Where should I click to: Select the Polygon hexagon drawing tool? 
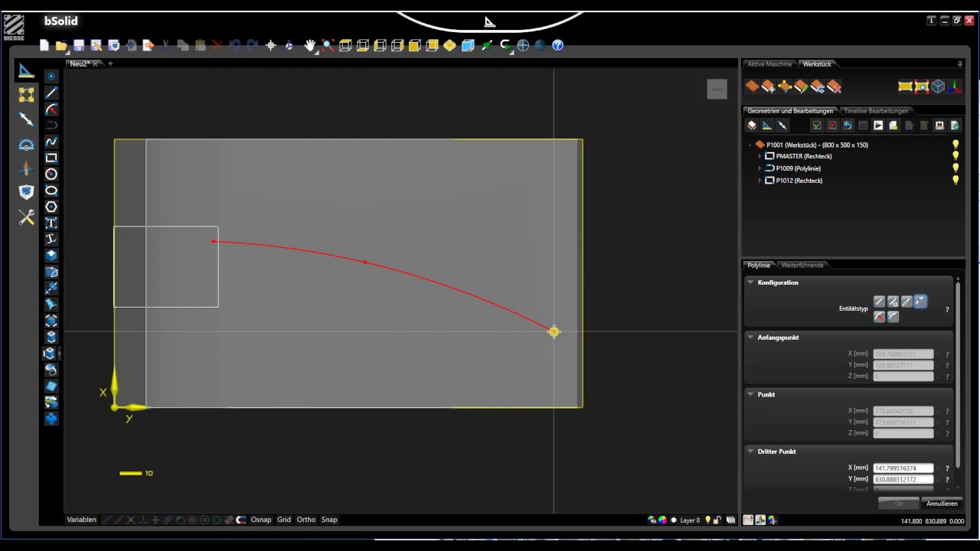tap(51, 207)
